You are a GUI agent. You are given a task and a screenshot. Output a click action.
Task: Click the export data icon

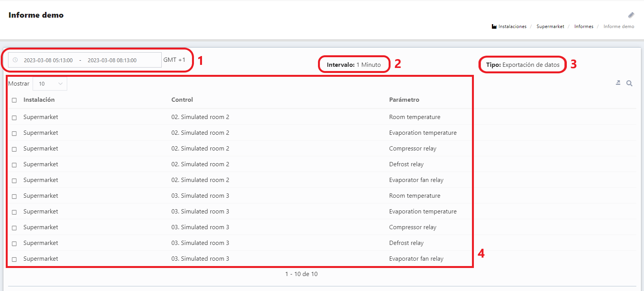(x=618, y=83)
